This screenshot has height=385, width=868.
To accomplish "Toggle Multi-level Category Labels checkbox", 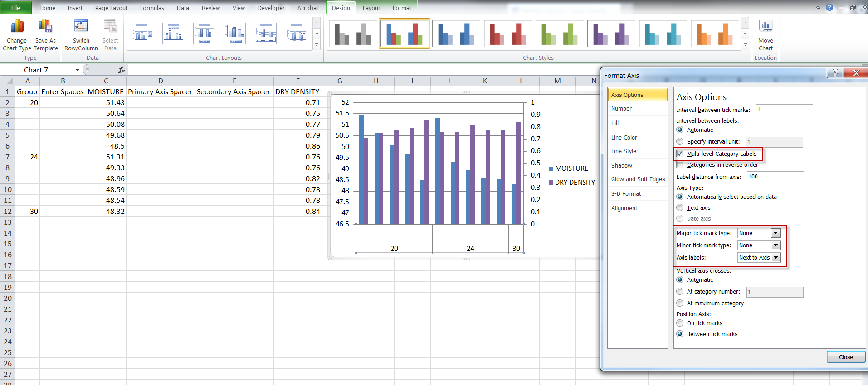I will 680,154.
